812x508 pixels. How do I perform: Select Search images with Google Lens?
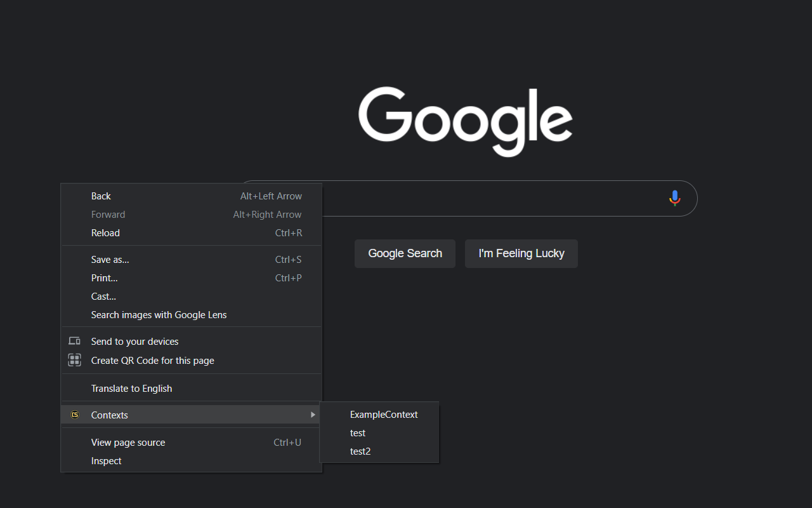(192, 315)
